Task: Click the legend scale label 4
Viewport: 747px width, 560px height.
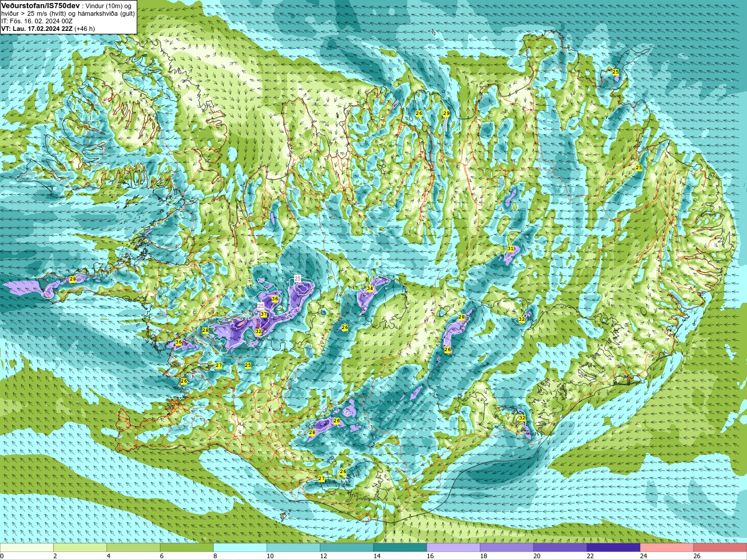Action: tap(109, 556)
